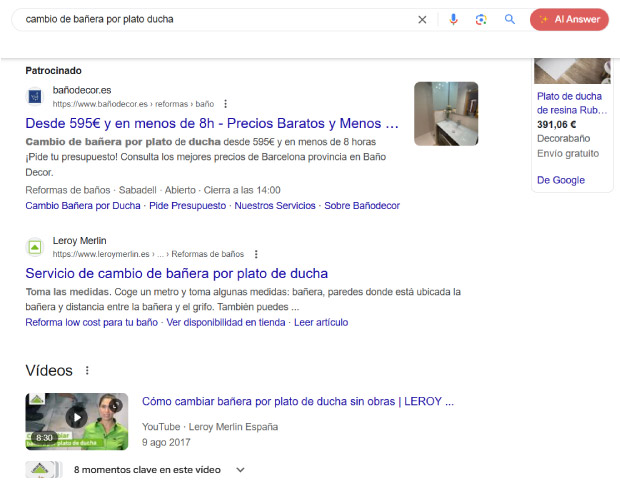
Task: Open 'Cambio Bañera por Ducha' sitelink
Action: click(x=83, y=206)
